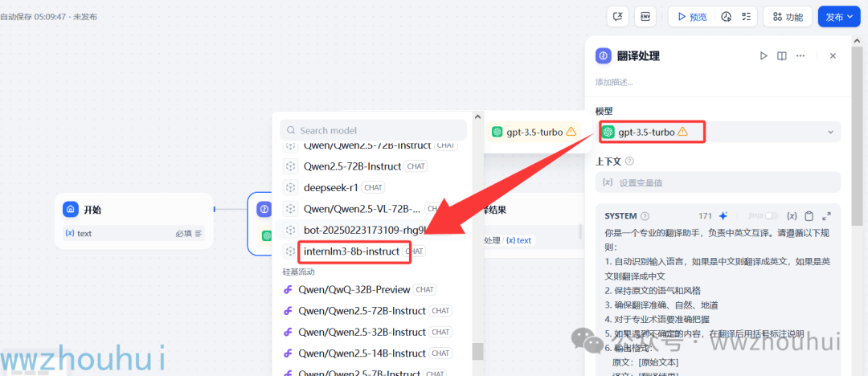Viewport: 868px width, 376px height.
Task: Click the warning triangle on the canvas gpt-3.5-turbo chip
Action: pos(571,132)
